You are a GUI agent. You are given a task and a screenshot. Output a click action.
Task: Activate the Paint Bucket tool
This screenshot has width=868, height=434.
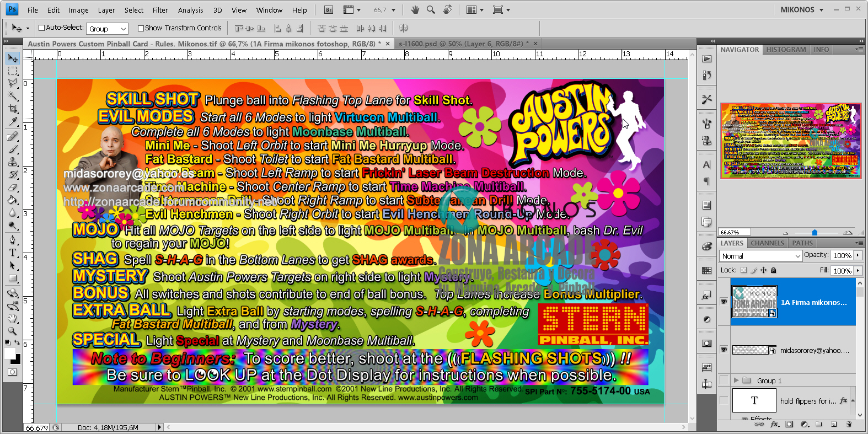coord(13,201)
